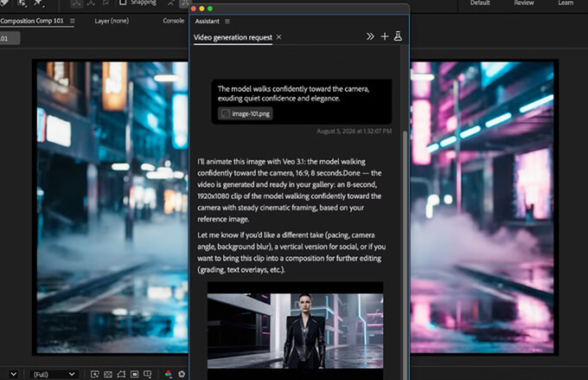
Task: Open the Composition panel menu icon
Action: pos(72,21)
